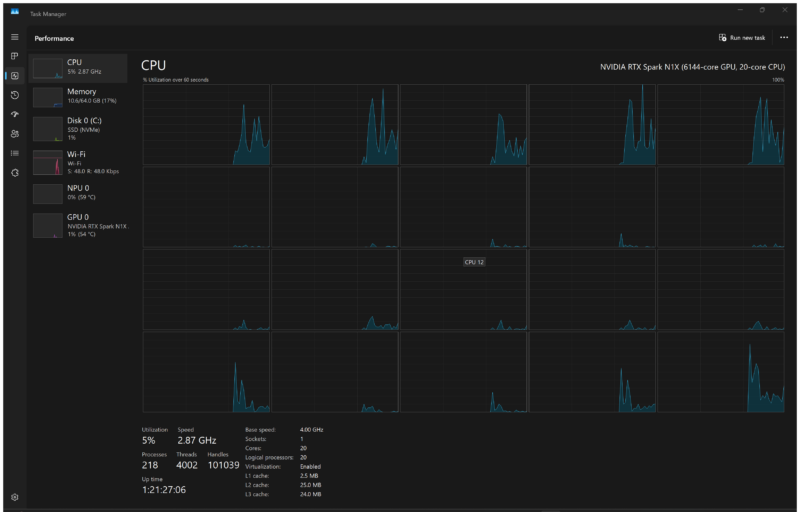The image size is (800, 512).
Task: Click the first logical processor graph
Action: [x=206, y=124]
